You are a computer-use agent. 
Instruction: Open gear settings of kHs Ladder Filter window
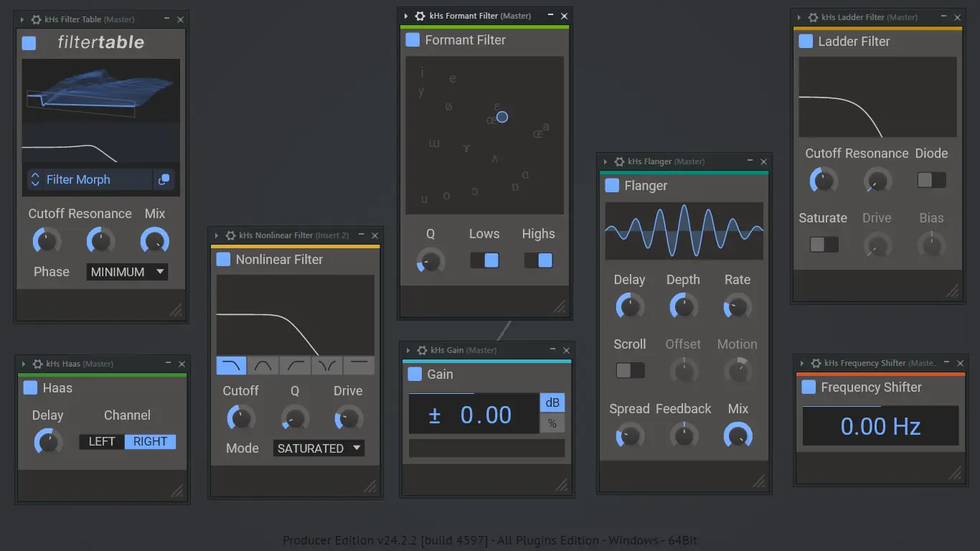coord(813,17)
